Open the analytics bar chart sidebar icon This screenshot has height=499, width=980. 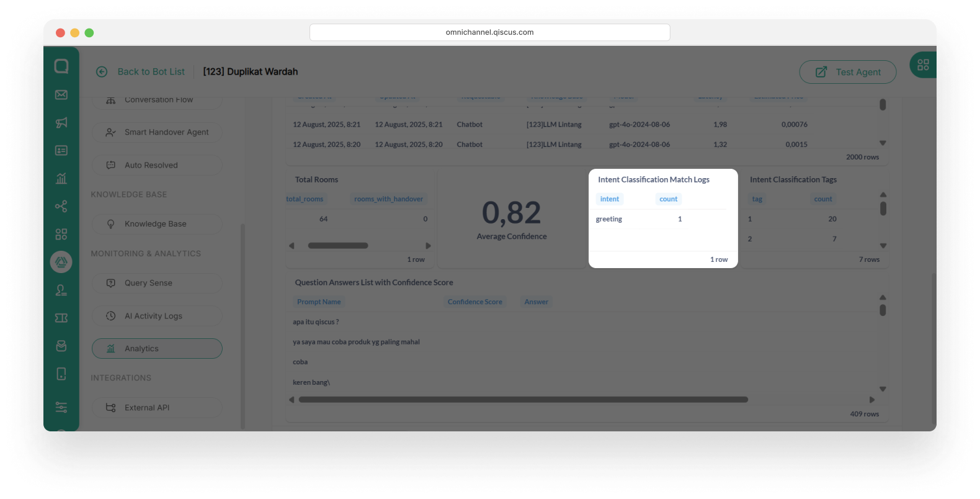(61, 178)
